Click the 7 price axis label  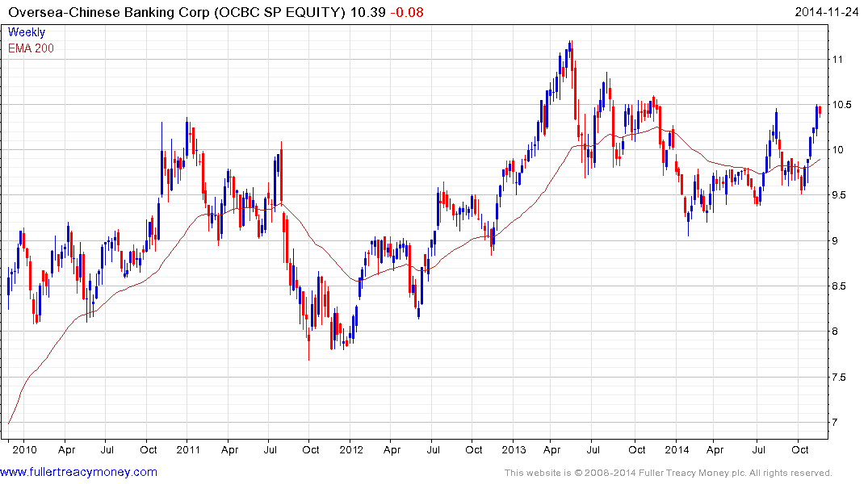click(836, 423)
